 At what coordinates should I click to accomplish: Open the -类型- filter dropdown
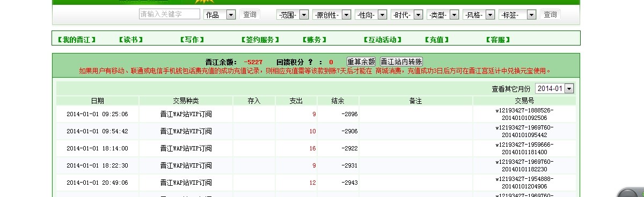tap(442, 15)
